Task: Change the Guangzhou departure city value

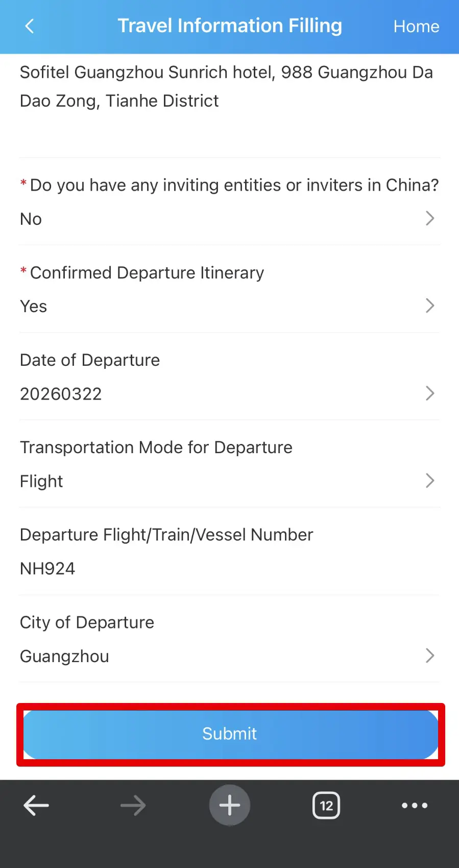Action: 64,656
